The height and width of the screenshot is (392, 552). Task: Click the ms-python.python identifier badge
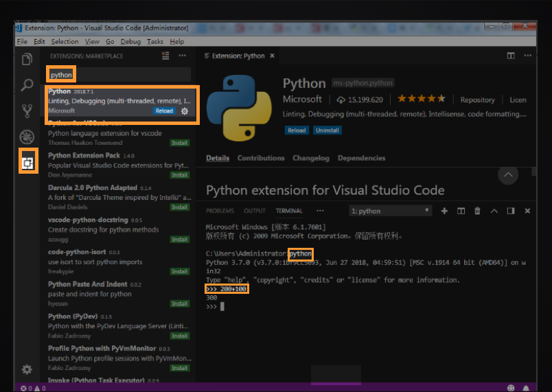coord(363,83)
